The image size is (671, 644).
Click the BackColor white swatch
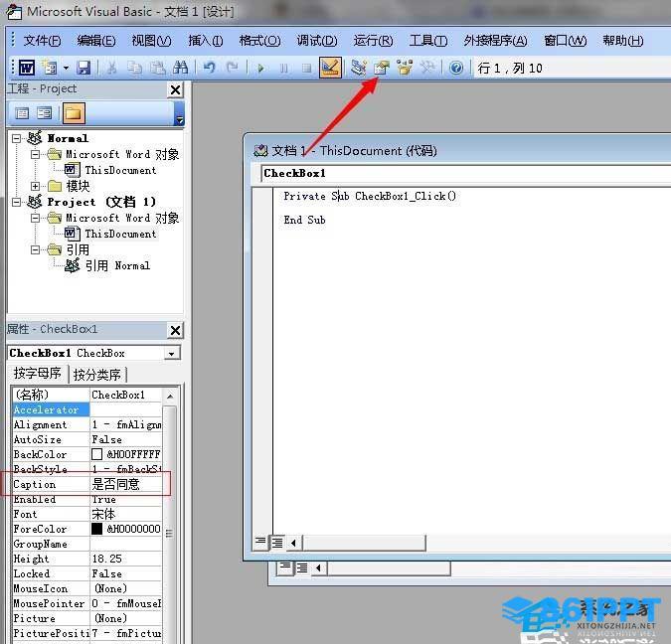pyautogui.click(x=96, y=454)
